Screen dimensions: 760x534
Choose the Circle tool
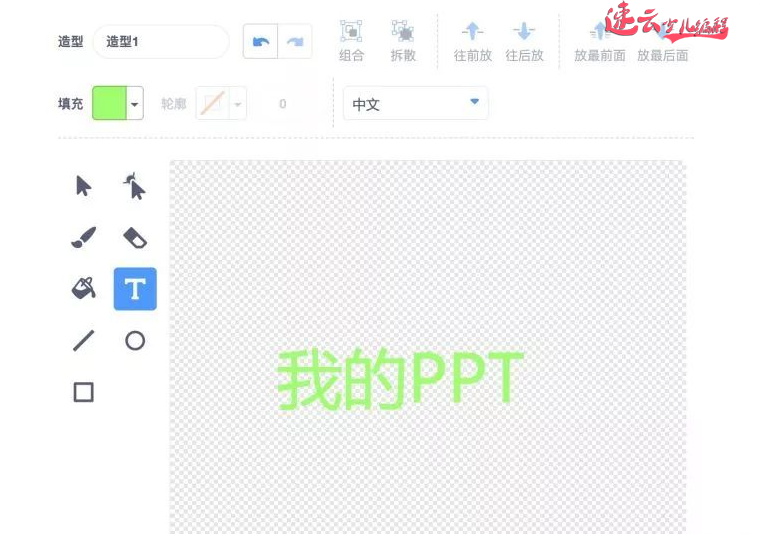135,341
